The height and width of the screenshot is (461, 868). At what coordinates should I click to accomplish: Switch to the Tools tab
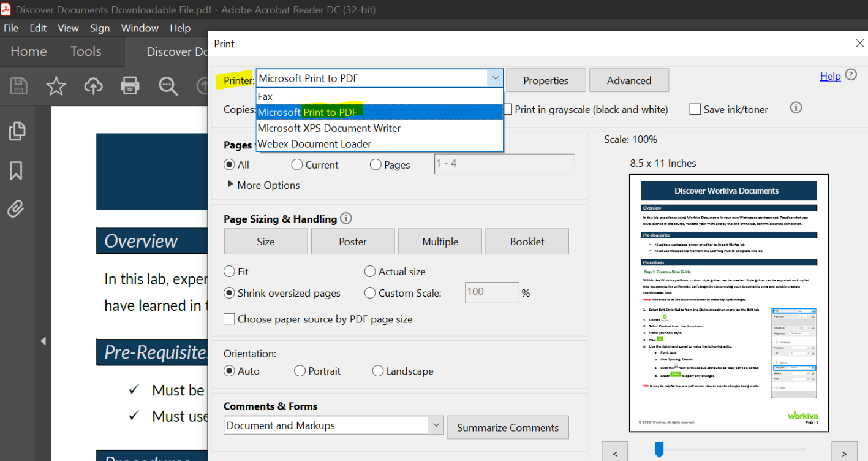(x=86, y=51)
